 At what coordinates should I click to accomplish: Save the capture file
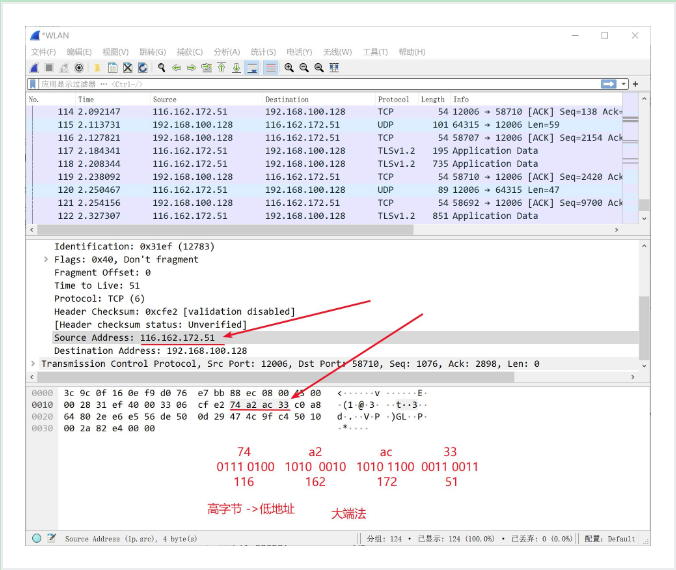113,68
